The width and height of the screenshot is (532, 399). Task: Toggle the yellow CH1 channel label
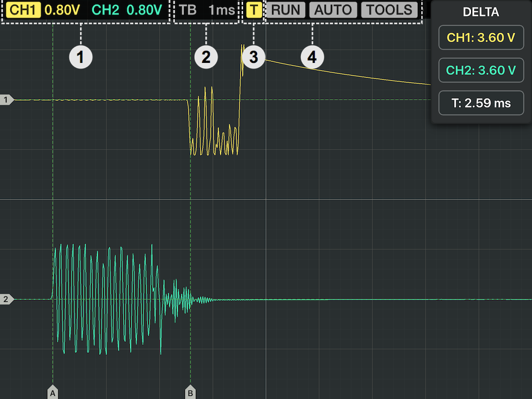coord(24,10)
